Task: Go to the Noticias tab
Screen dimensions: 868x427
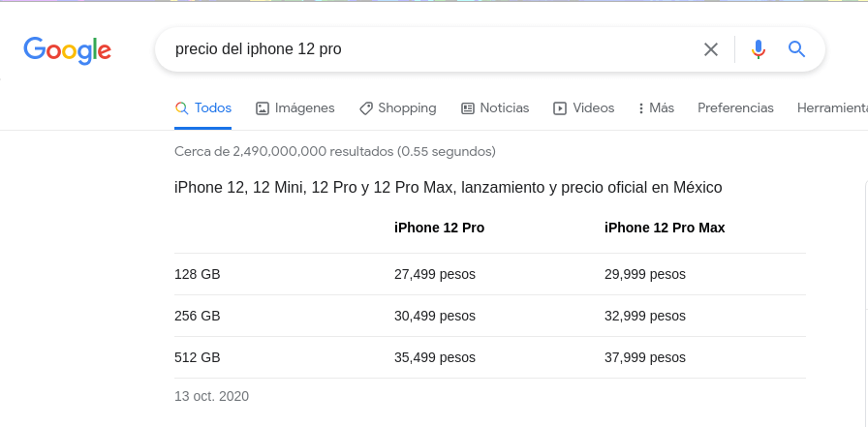Action: 504,108
